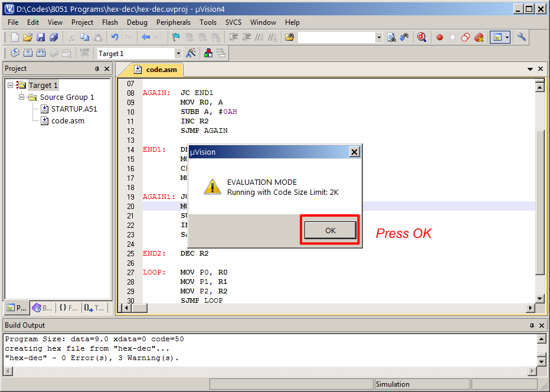This screenshot has height=392, width=550.
Task: Open the Peripherals menu
Action: coord(173,22)
